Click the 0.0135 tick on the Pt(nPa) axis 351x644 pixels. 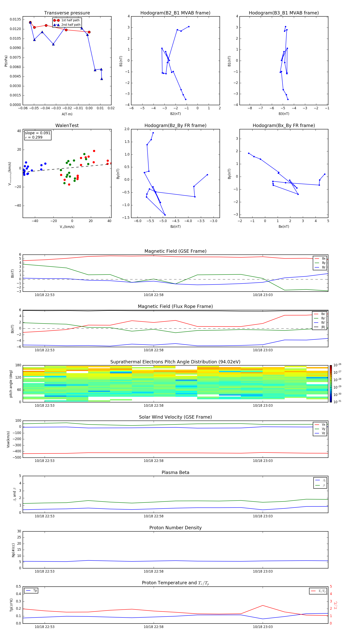pyautogui.click(x=15, y=20)
